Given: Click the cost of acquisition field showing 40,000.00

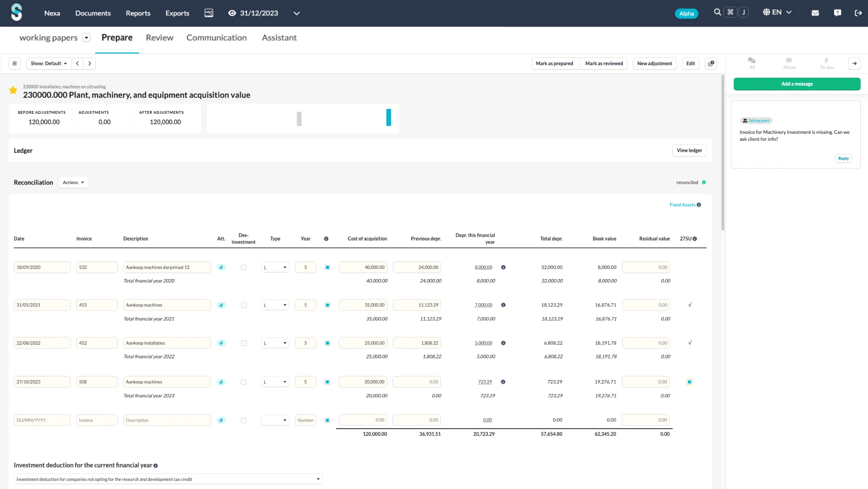Looking at the screenshot, I should (363, 267).
